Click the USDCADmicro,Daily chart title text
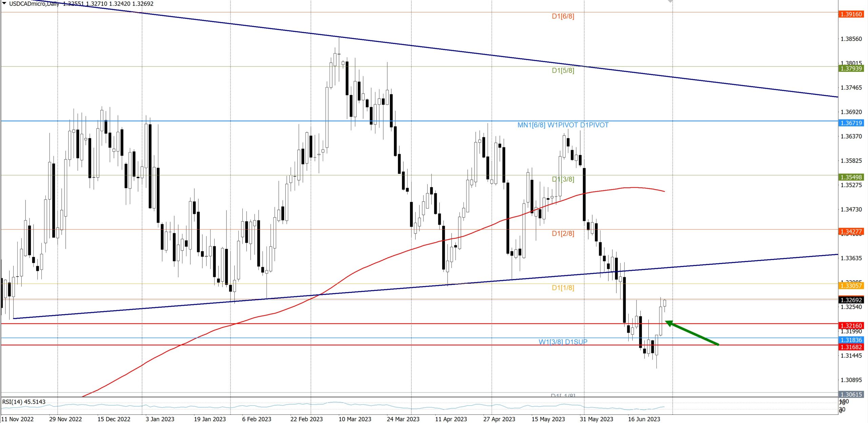Screen dimensions: 868x423 coord(34,4)
